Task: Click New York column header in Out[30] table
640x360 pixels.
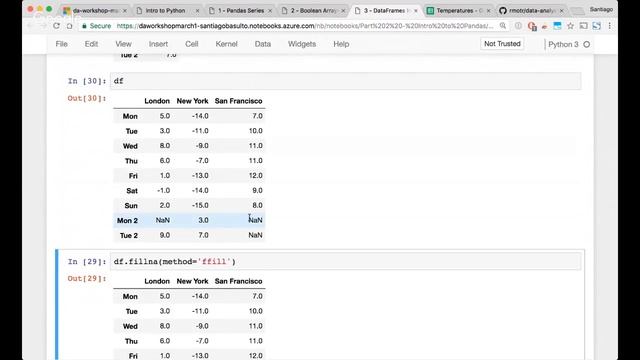Action: pos(192,101)
